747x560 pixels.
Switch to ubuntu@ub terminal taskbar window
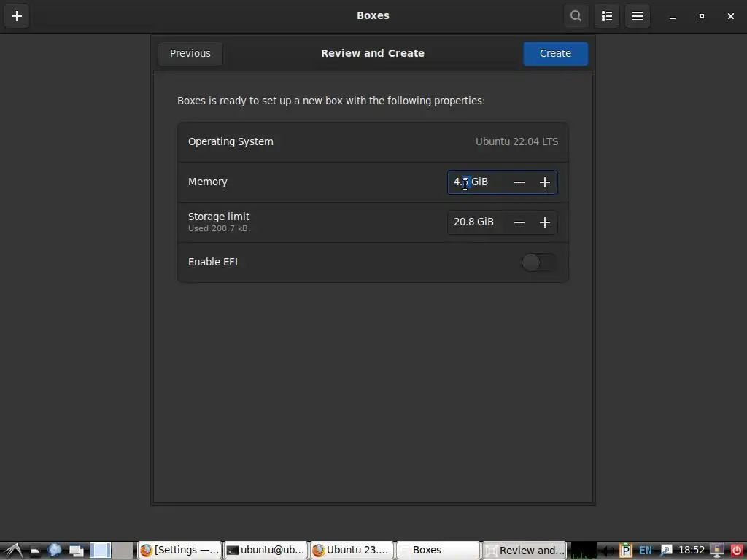pyautogui.click(x=266, y=551)
